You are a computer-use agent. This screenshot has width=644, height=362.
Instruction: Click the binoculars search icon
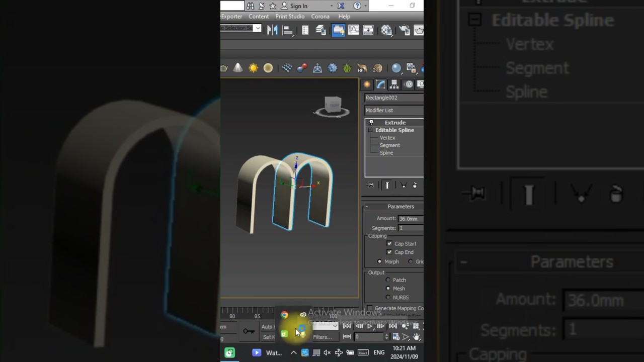(x=250, y=6)
